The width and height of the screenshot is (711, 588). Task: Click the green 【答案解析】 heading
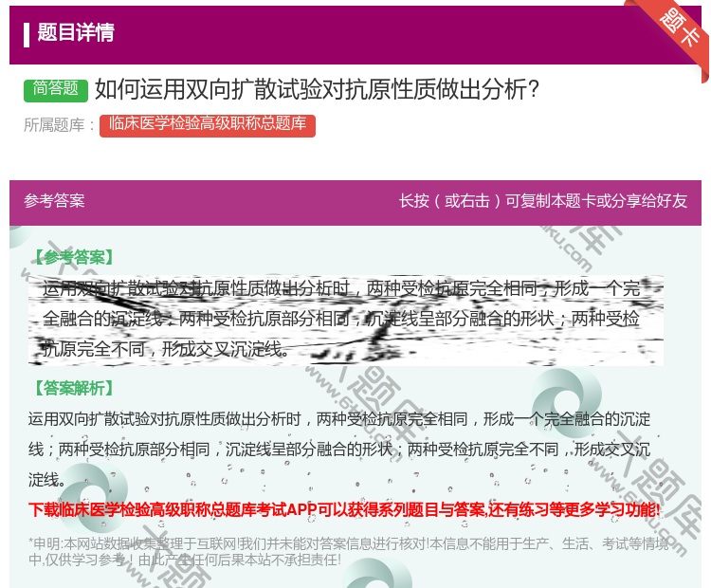click(x=72, y=389)
